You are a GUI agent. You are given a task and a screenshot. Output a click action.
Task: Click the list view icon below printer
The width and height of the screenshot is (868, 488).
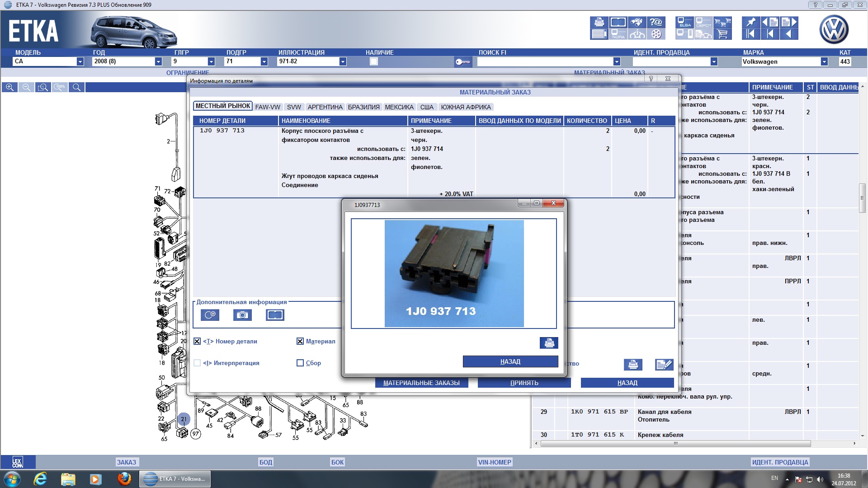pos(599,34)
